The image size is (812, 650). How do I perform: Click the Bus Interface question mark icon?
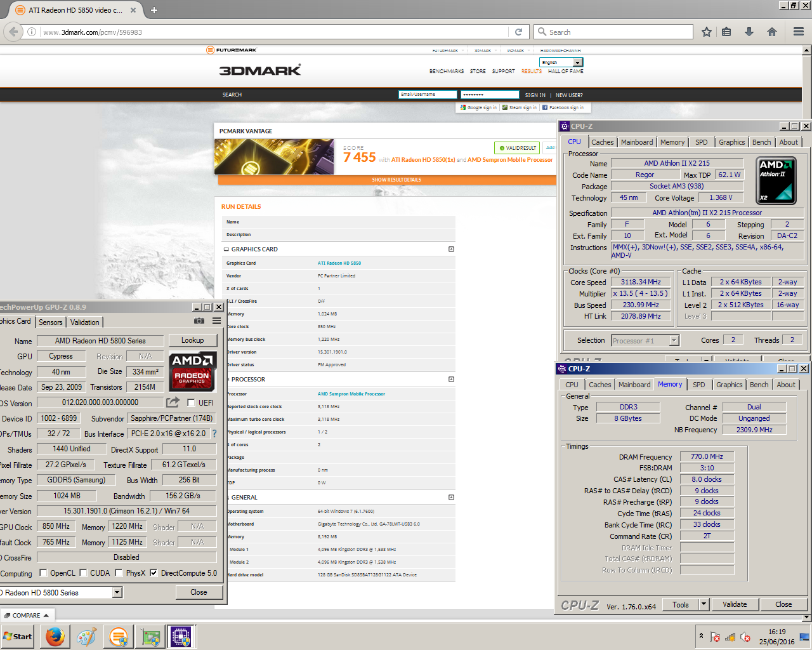coord(214,434)
